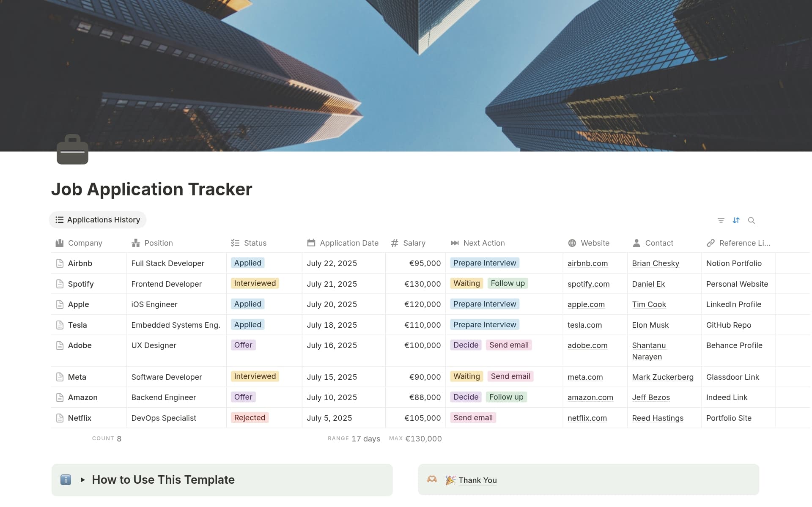Click the Tesla row page icon
Image resolution: width=812 pixels, height=507 pixels.
[x=60, y=325]
